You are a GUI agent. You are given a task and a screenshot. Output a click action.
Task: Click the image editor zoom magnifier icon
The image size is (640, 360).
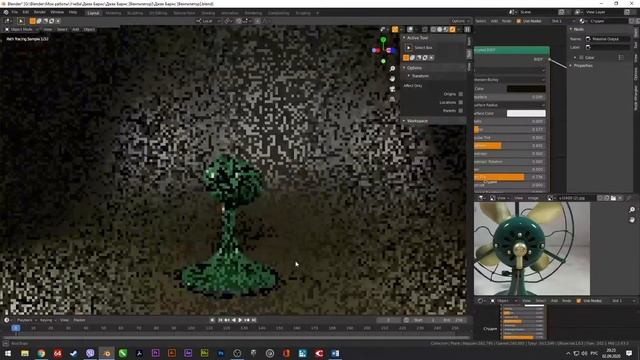click(632, 209)
